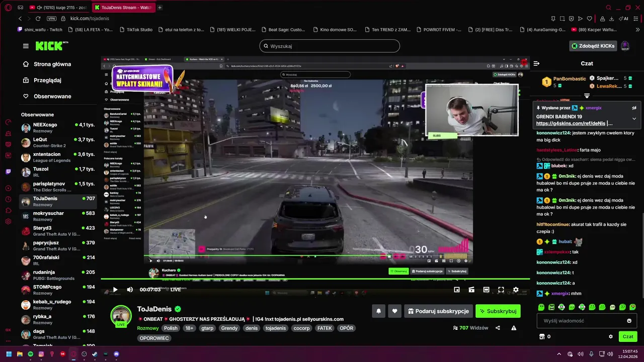Viewport: 644px width, 362px height.
Task: Open Steryd3 channel in sidebar
Action: pos(58,231)
